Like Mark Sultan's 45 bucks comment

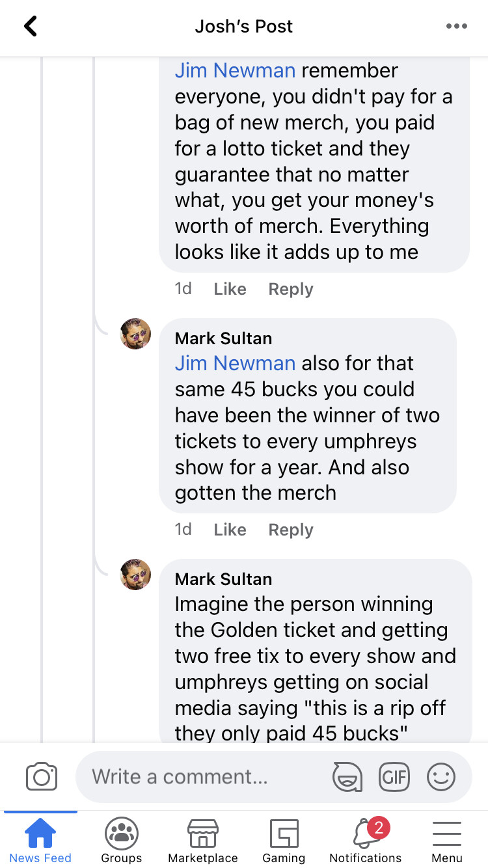(230, 530)
